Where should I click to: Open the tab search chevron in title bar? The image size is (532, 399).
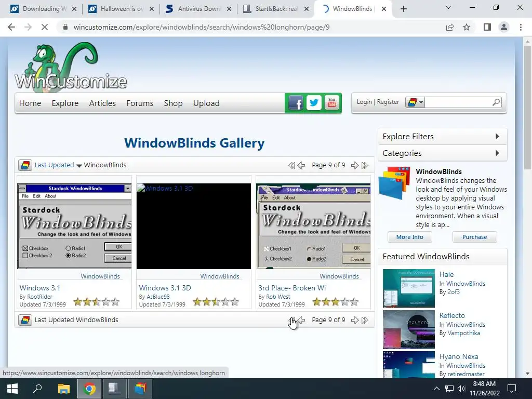click(x=448, y=7)
